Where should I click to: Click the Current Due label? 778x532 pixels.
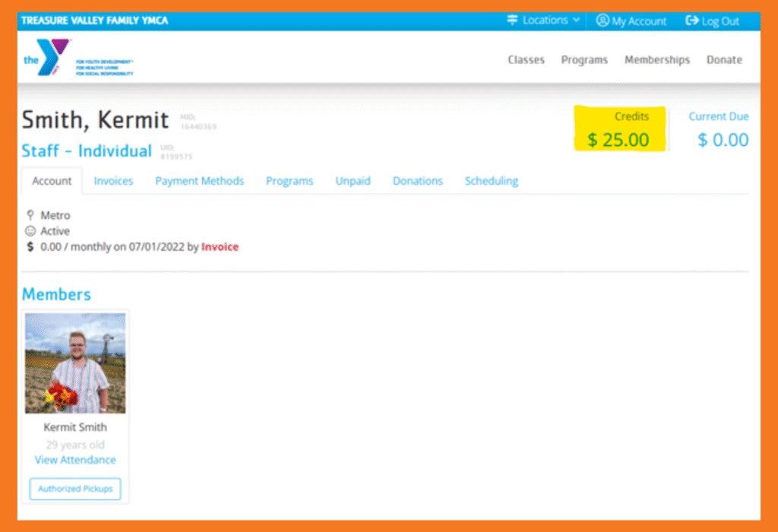(719, 116)
